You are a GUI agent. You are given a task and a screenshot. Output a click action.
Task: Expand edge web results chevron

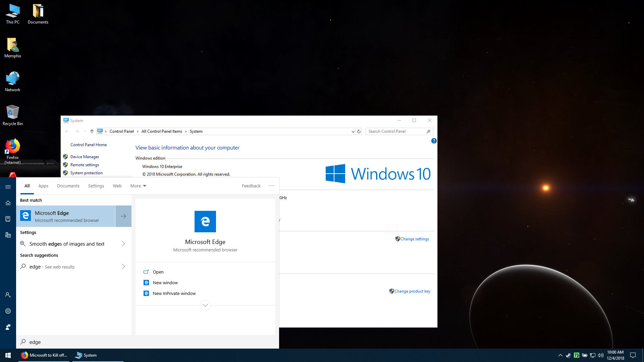pos(123,267)
